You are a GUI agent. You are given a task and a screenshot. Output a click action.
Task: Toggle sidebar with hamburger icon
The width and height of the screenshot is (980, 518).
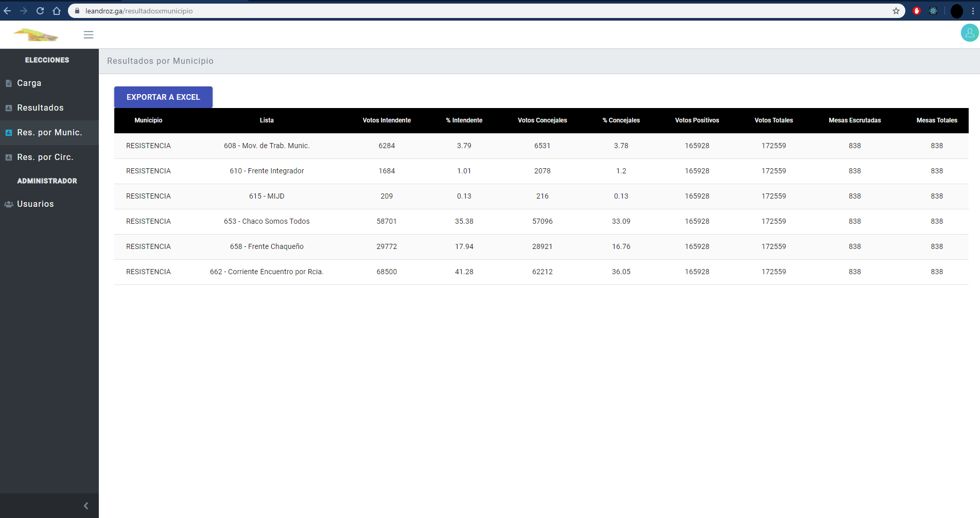click(89, 34)
